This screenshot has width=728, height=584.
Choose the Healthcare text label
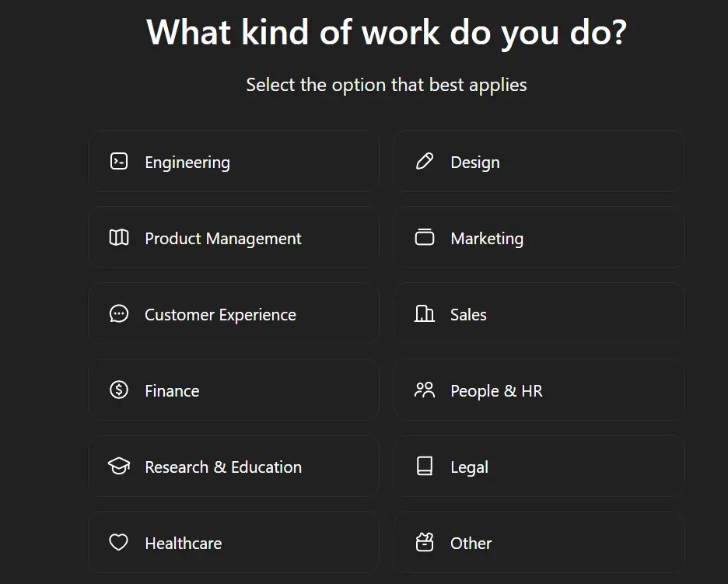184,543
